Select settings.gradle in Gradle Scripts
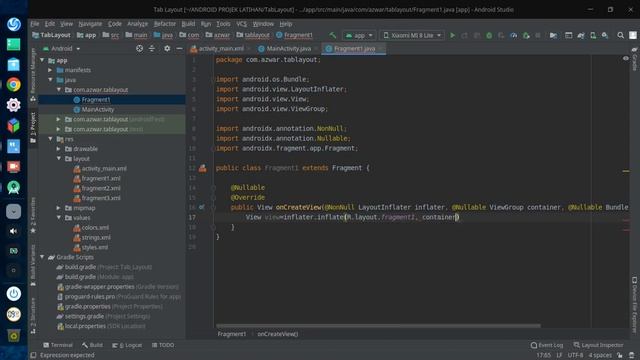The height and width of the screenshot is (360, 640). pyautogui.click(x=84, y=316)
